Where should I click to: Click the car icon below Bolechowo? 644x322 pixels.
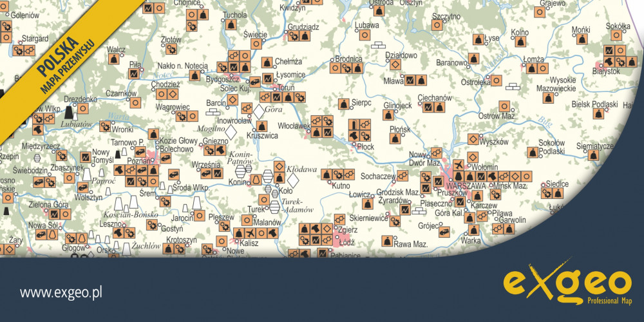coord(166,158)
